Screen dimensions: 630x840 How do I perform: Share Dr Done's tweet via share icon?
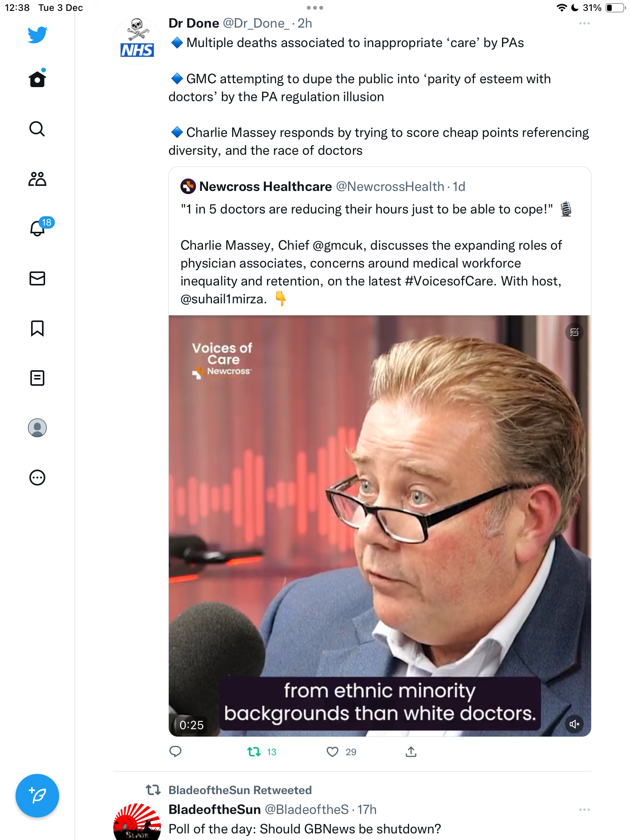tap(411, 752)
